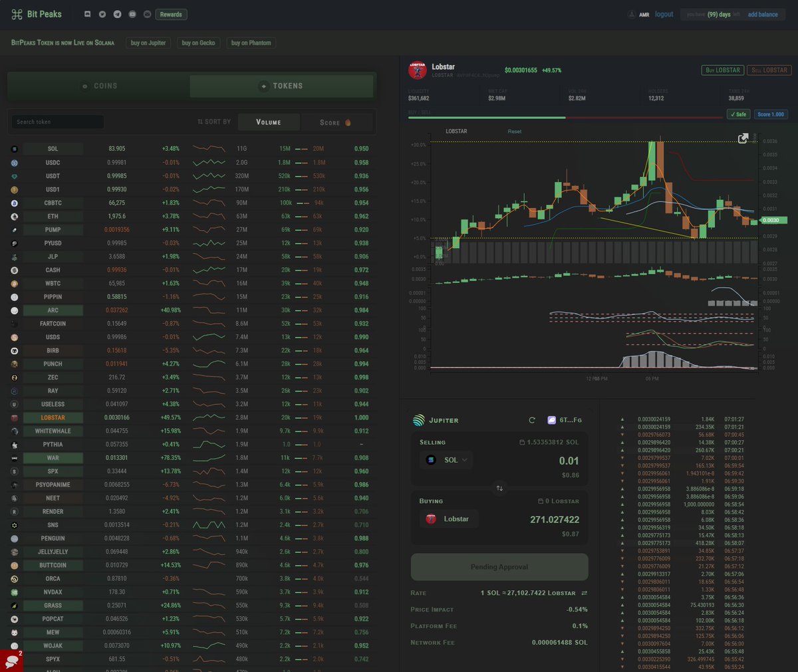Click the Sell LOBSTAR button
Viewport: 798px width, 672px height.
[769, 70]
